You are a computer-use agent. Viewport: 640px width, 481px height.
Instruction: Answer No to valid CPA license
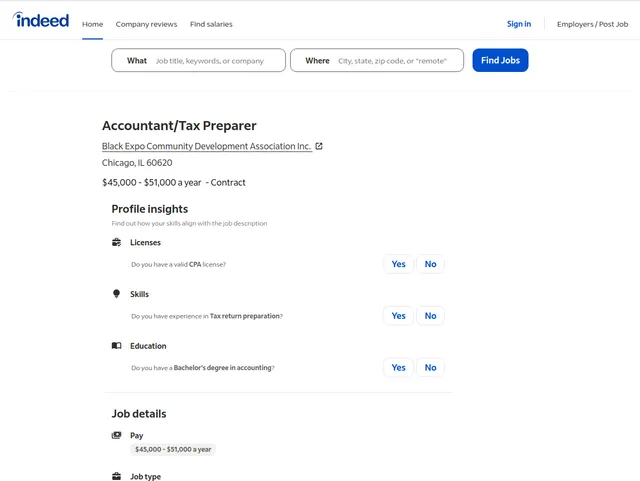coord(430,264)
